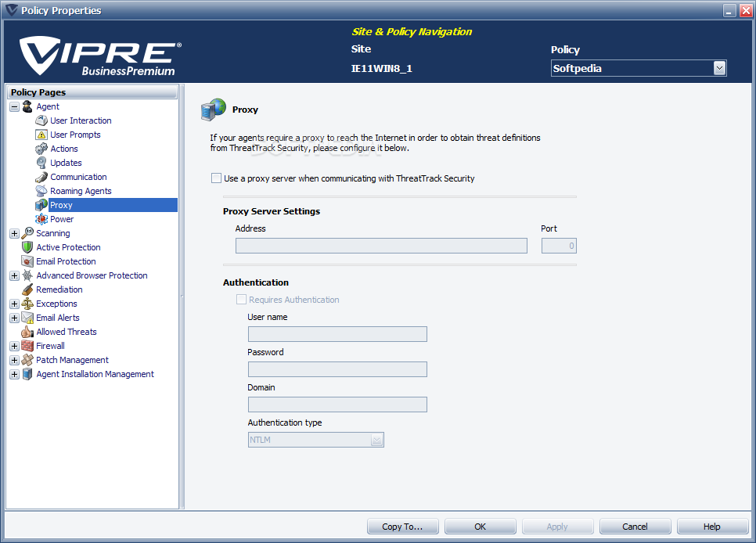Click the Password input field

pyautogui.click(x=337, y=369)
